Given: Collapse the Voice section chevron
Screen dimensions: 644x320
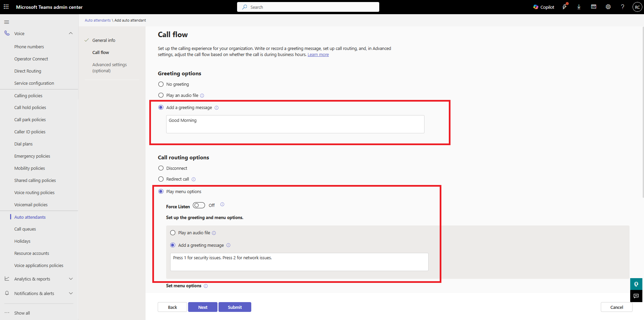Looking at the screenshot, I should click(71, 33).
